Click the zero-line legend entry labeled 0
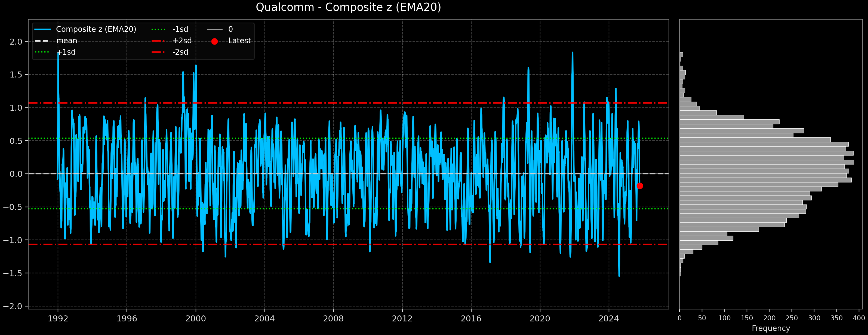 [x=230, y=29]
